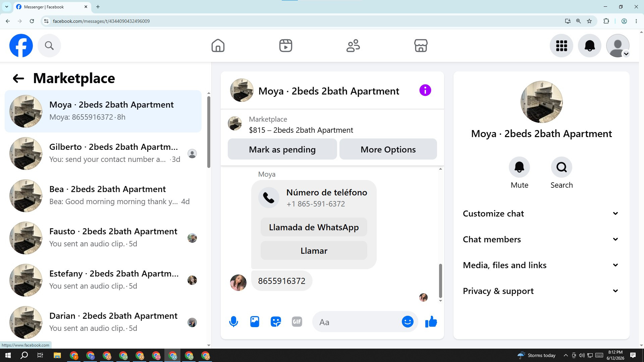This screenshot has width=644, height=362.
Task: Open the Friends icon
Action: 353,46
